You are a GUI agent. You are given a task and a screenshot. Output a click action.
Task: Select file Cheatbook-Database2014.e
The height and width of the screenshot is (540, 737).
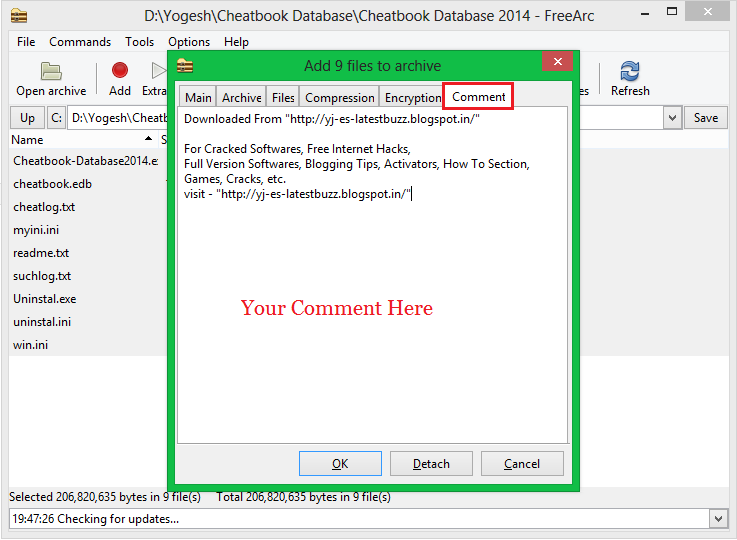click(x=86, y=161)
